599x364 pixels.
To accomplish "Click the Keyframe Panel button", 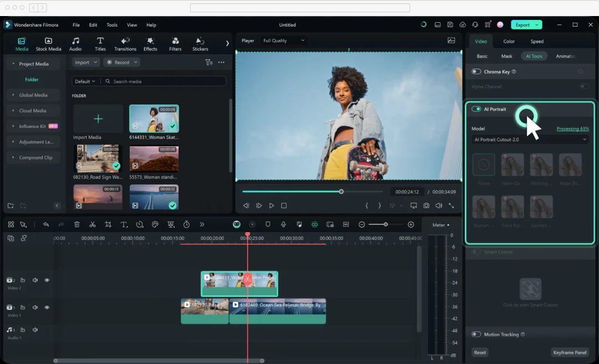I will click(570, 352).
